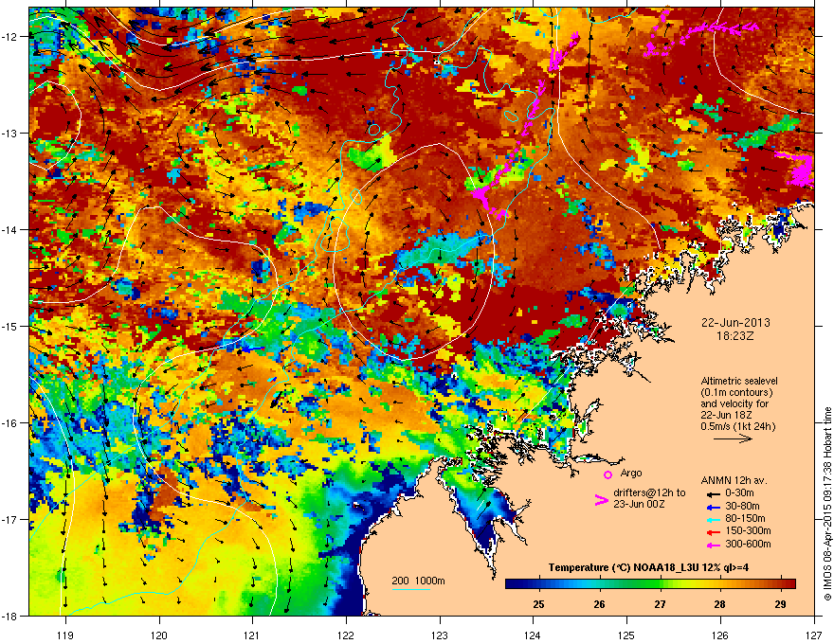Click longitude axis label 126
This screenshot has width=834, height=644.
720,635
